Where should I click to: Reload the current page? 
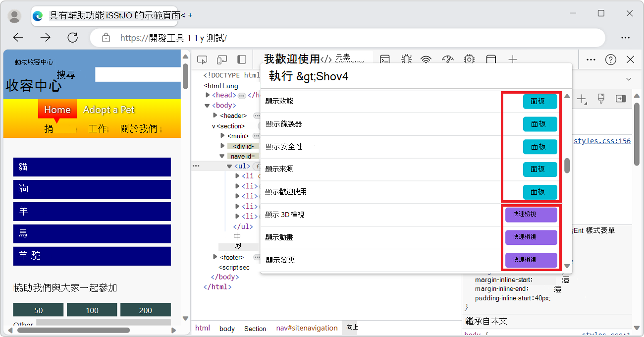coord(73,38)
